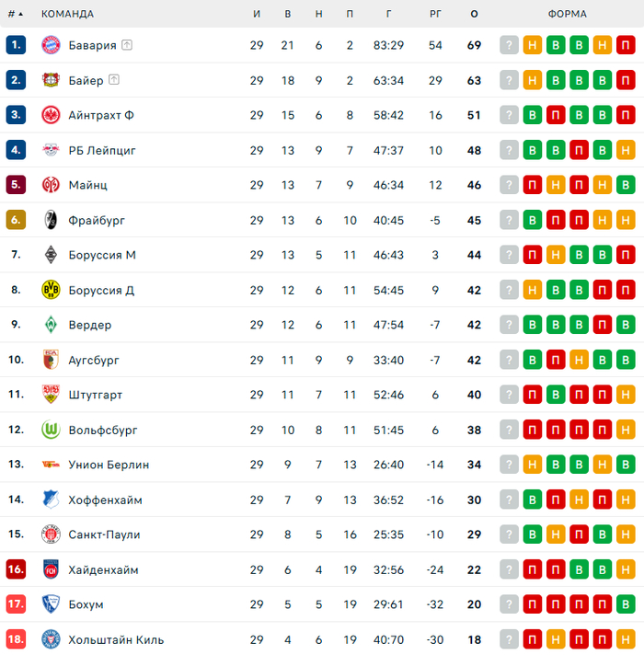644x655 pixels.
Task: Click the Bayer Leverkusen club crest
Action: 51,80
